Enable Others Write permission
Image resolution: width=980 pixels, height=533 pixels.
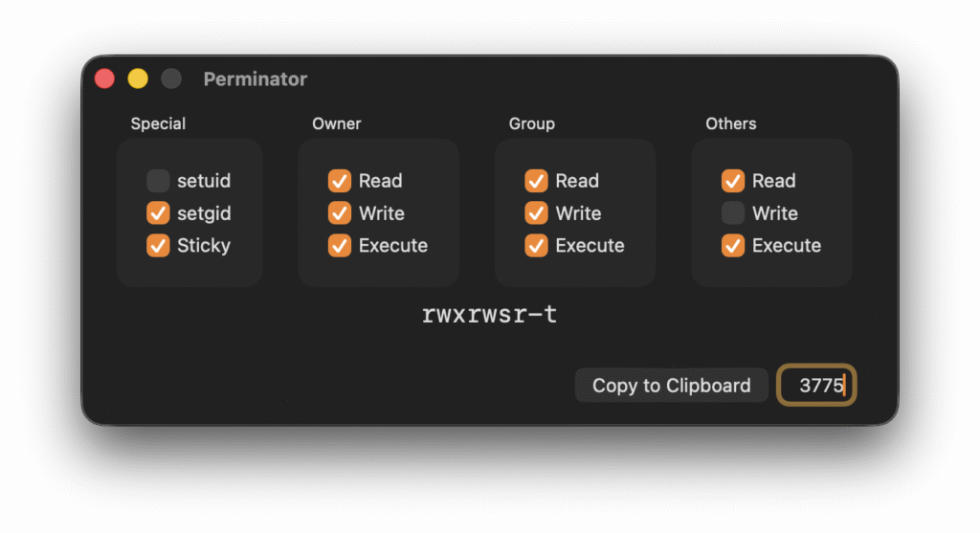click(733, 213)
